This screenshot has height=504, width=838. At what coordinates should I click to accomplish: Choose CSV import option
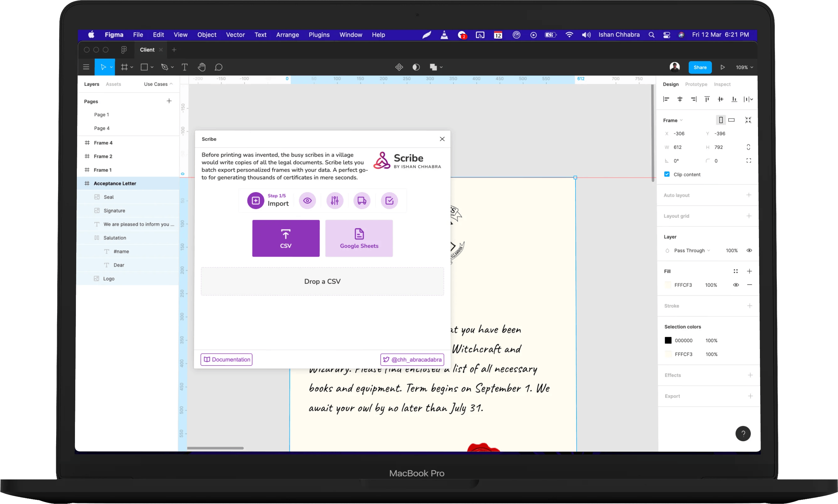point(286,239)
